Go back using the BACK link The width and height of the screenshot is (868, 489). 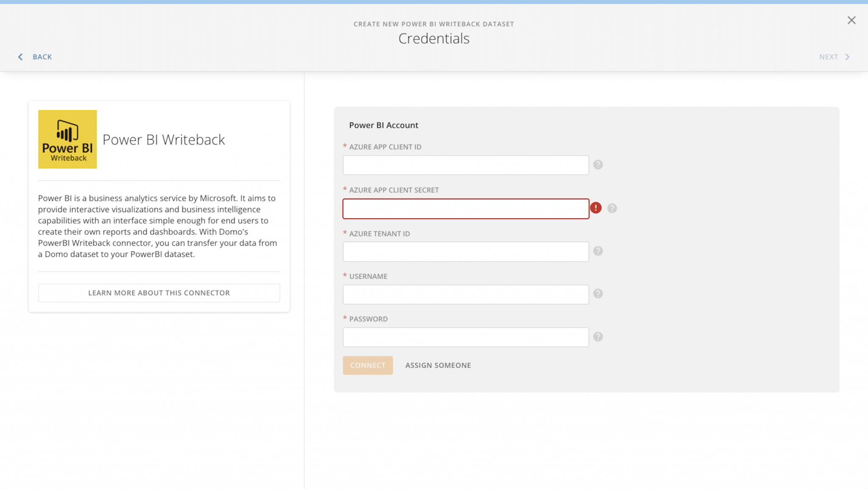point(42,56)
